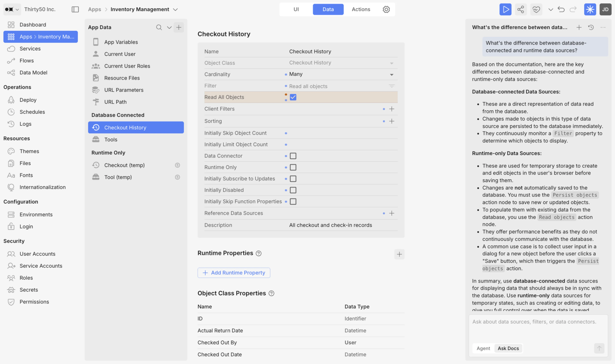Expand the organization switcher beside Thirty50 Inc.
This screenshot has width=615, height=364.
(x=17, y=9)
